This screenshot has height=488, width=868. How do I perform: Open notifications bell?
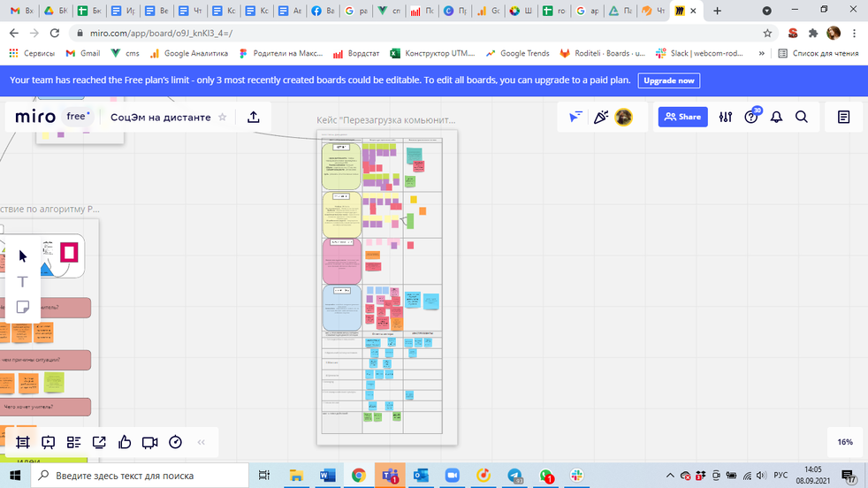click(x=777, y=117)
